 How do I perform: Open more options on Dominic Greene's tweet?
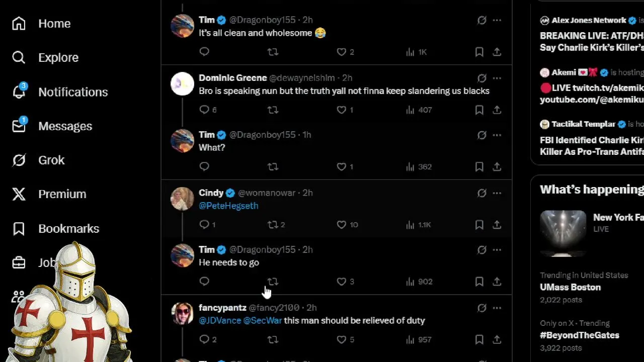pyautogui.click(x=497, y=78)
